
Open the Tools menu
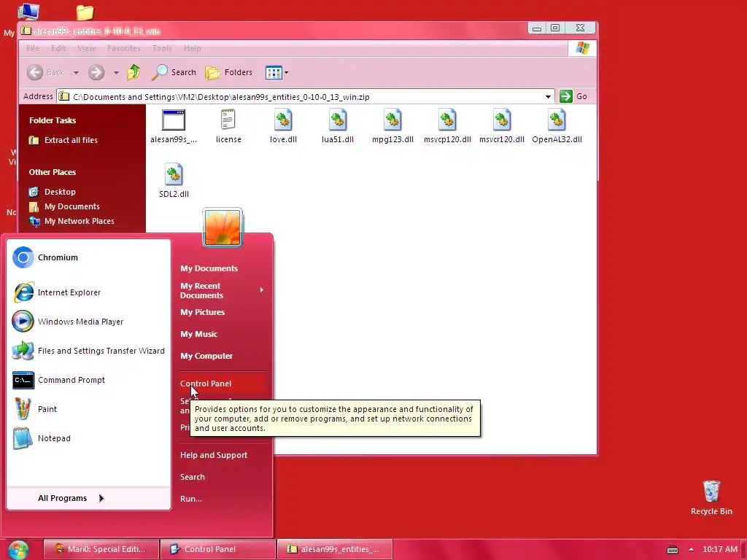click(162, 48)
